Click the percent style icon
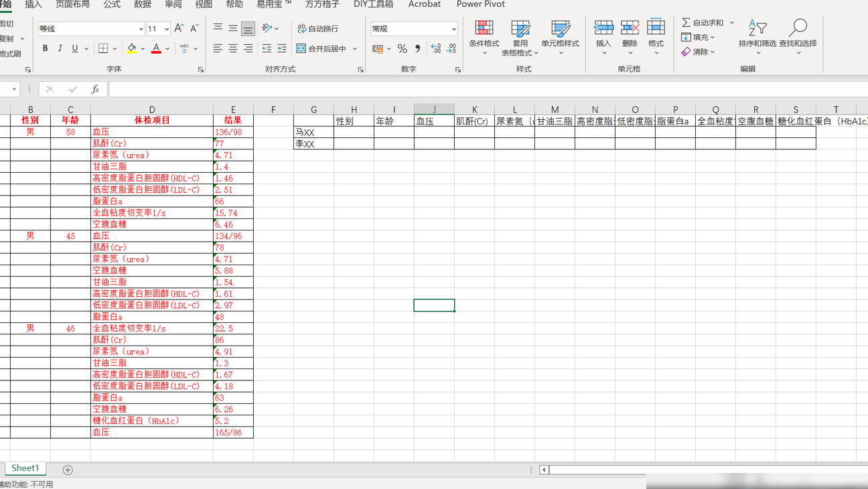The width and height of the screenshot is (868, 489). (402, 49)
